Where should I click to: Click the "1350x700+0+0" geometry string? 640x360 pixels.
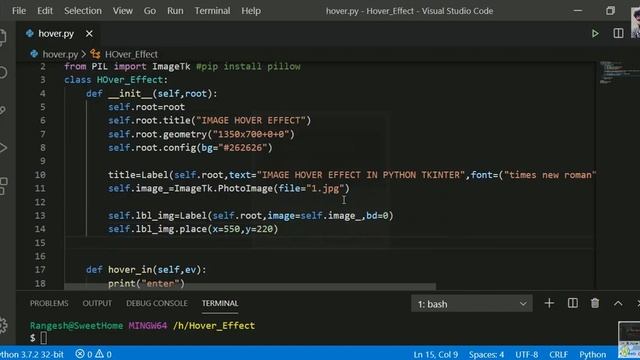point(251,134)
